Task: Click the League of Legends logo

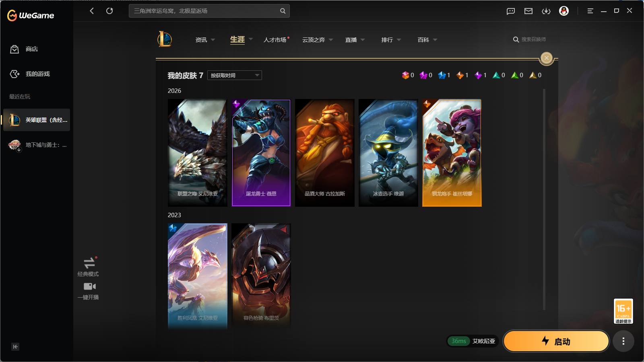Action: pyautogui.click(x=165, y=39)
